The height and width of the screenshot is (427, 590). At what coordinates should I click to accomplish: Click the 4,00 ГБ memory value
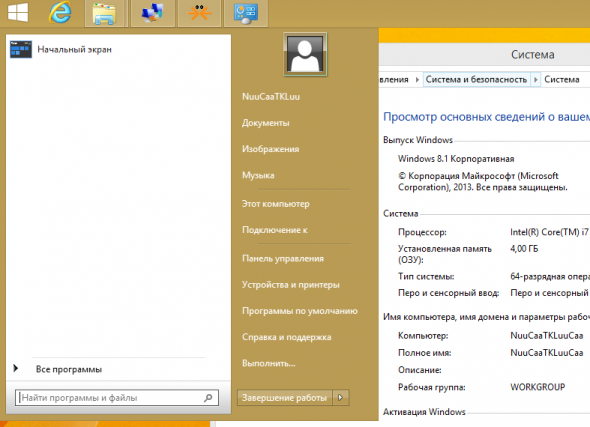[x=524, y=249]
